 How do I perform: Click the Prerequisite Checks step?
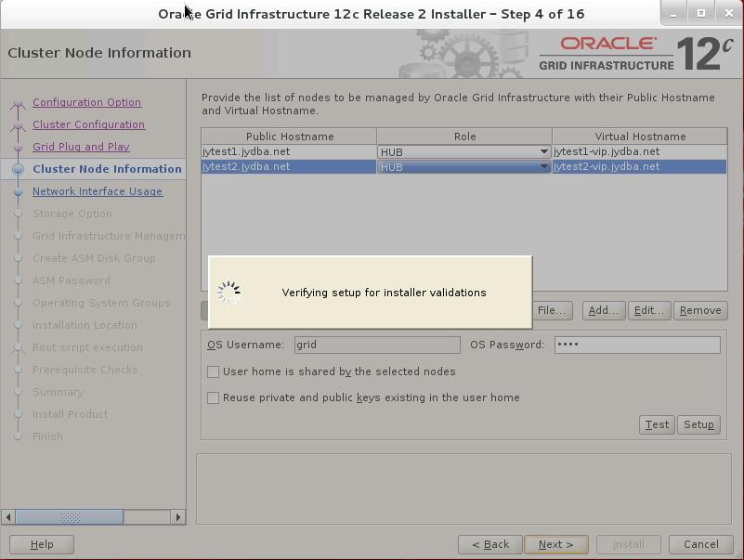click(85, 370)
